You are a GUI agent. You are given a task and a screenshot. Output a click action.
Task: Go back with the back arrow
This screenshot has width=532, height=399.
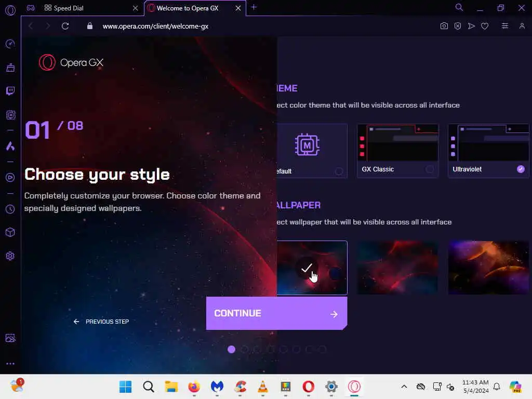tap(31, 26)
